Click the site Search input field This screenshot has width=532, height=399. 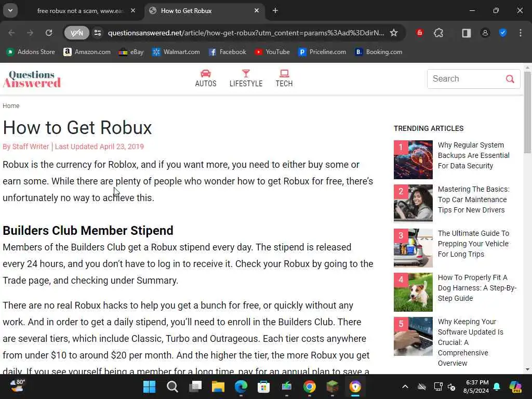(x=467, y=79)
